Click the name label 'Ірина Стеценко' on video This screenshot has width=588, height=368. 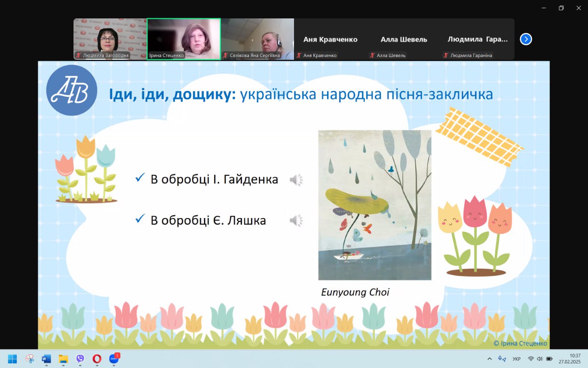(x=166, y=56)
